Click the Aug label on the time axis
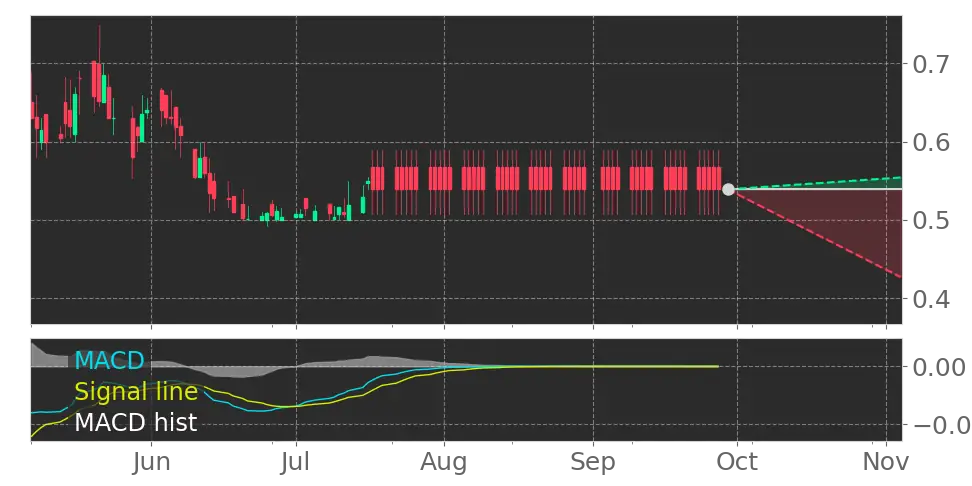 [444, 462]
